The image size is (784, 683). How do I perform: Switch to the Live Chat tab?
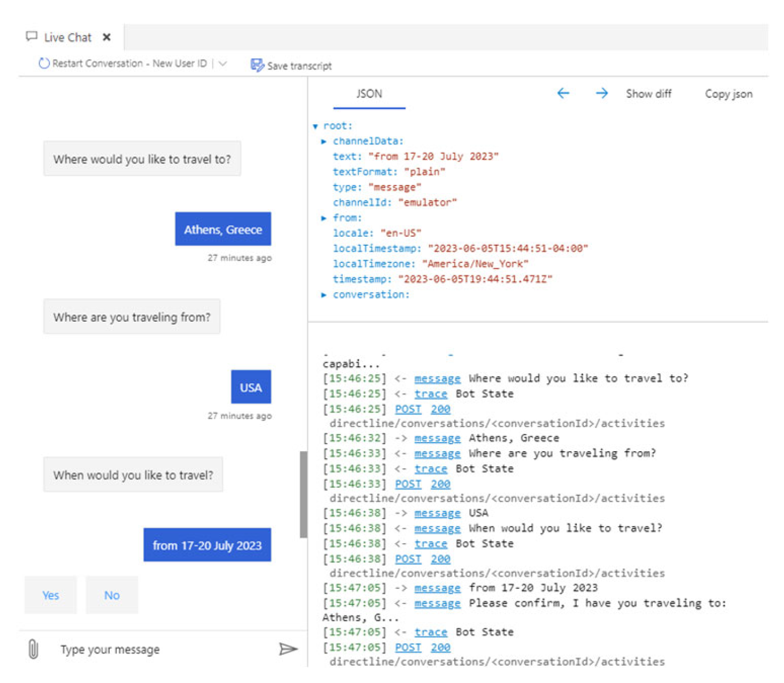click(67, 38)
